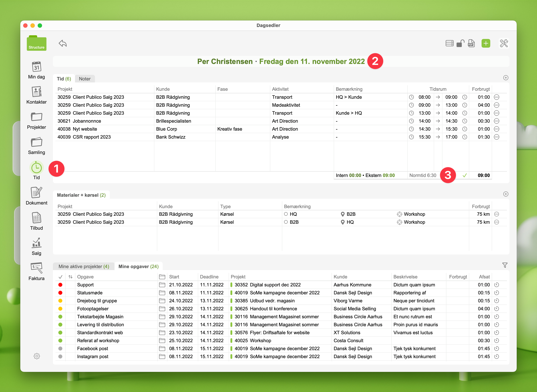The image size is (537, 392).
Task: Click the checkmark column header in tasks
Action: [60, 277]
